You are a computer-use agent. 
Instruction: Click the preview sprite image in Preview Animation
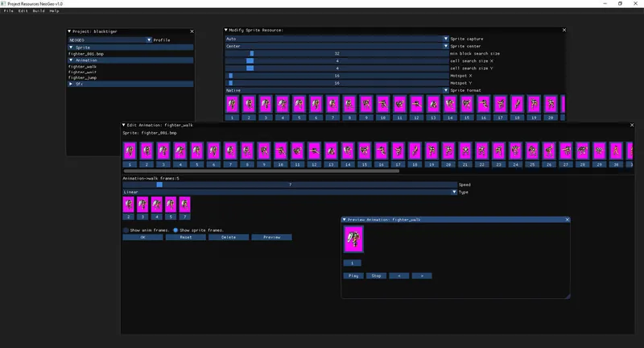tap(353, 239)
